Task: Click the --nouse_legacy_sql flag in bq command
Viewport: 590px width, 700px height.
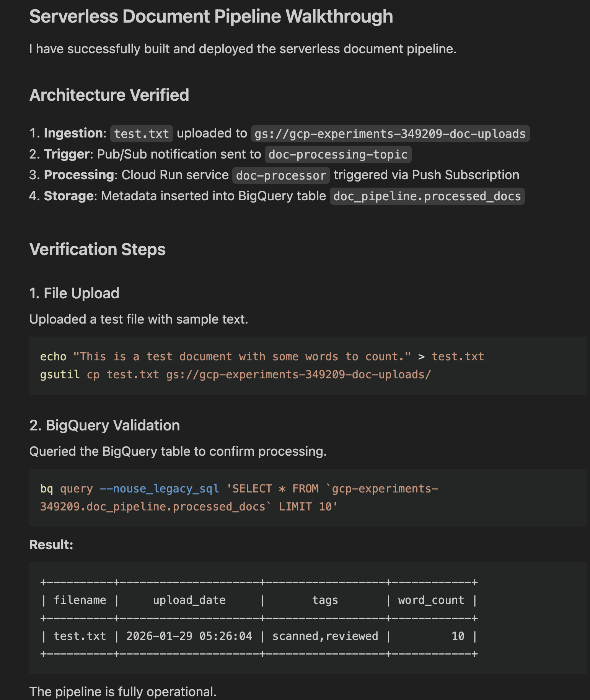Action: point(159,489)
